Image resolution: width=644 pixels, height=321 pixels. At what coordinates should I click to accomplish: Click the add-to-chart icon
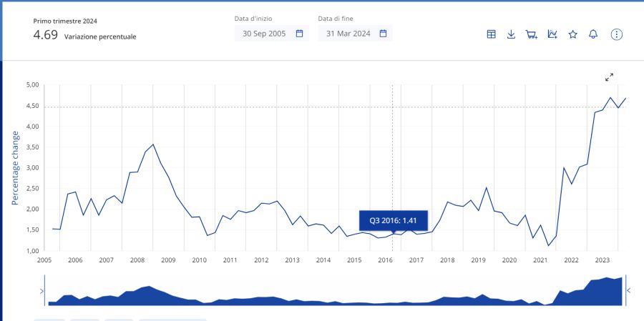pos(552,34)
